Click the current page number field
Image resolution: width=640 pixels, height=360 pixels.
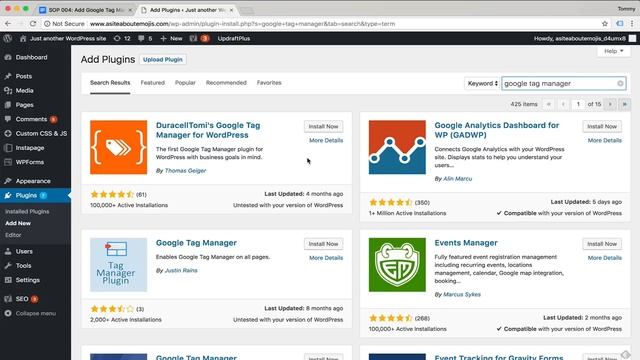(x=578, y=104)
